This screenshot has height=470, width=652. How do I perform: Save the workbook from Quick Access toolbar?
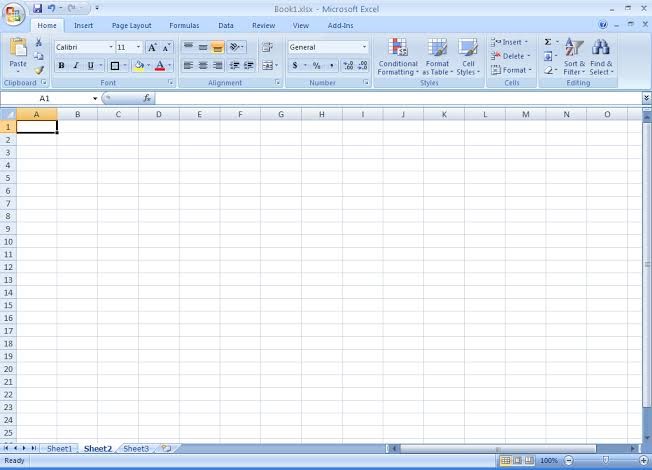pos(37,8)
